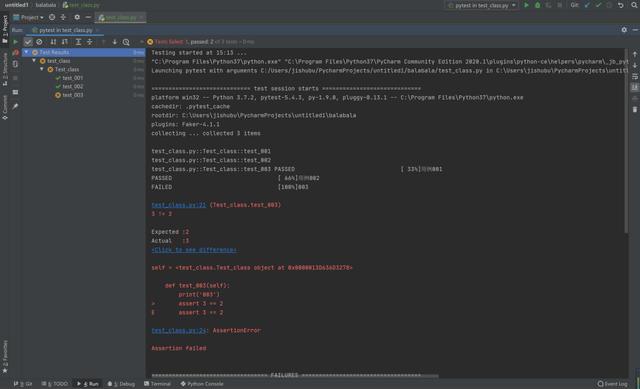
Task: Open the Project side tool tab
Action: click(5, 29)
